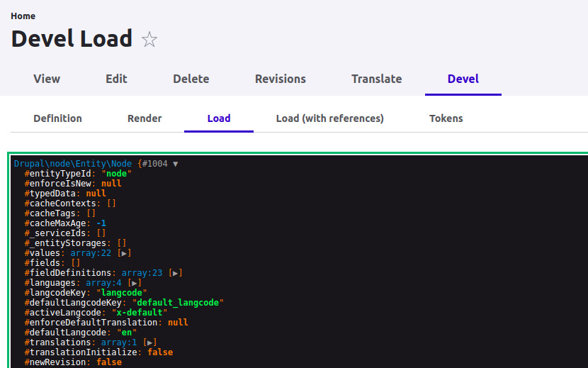The height and width of the screenshot is (368, 588).
Task: Open the Delete tab
Action: coord(191,79)
